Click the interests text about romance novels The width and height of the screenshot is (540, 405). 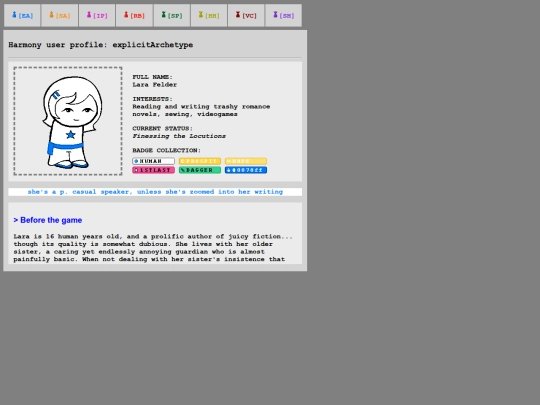pos(201,111)
